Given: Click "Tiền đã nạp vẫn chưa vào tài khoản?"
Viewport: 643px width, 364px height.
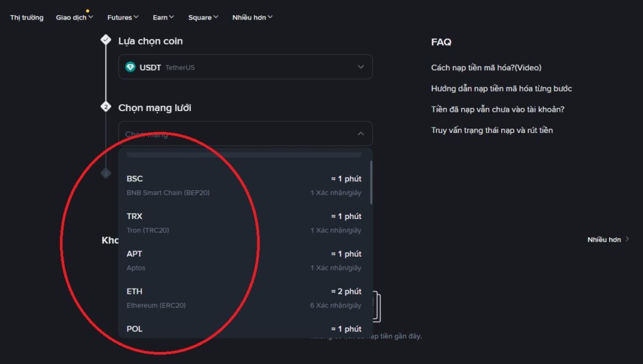Looking at the screenshot, I should point(497,109).
